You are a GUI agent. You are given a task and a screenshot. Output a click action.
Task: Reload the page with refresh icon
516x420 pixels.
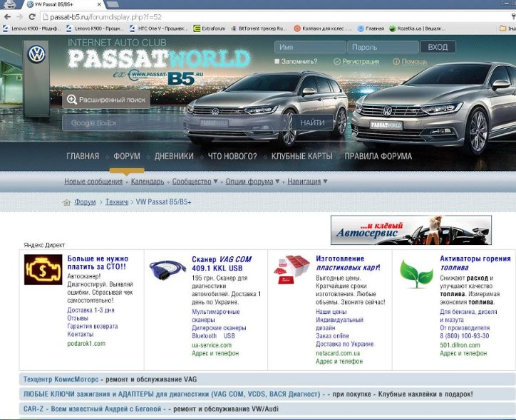[32, 17]
